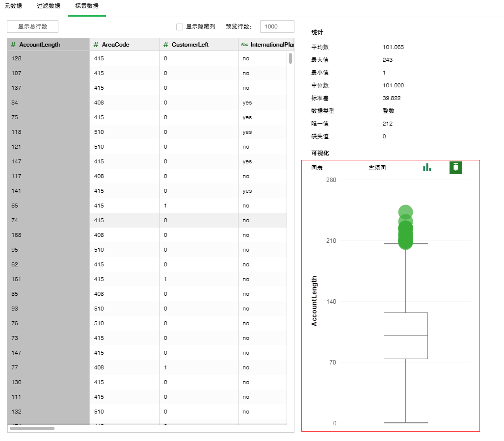Image resolution: width=504 pixels, height=441 pixels.
Task: Click InternationalPlan Abc type icon
Action: [244, 45]
